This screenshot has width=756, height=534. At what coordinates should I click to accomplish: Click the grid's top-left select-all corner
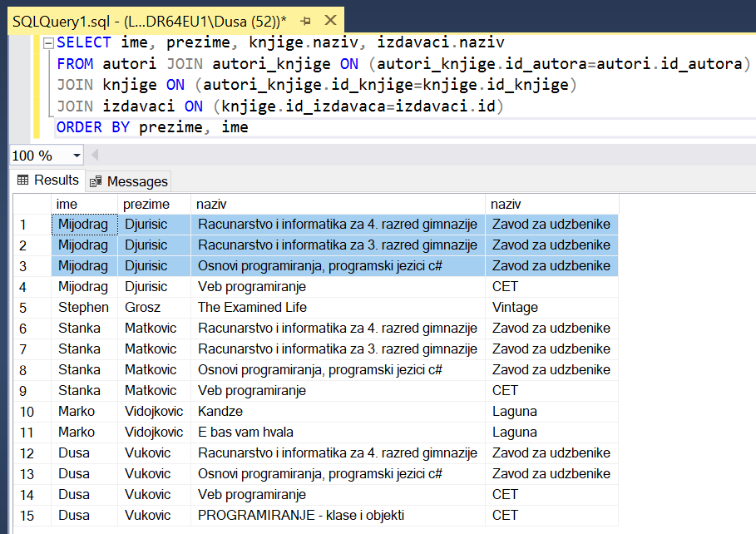pyautogui.click(x=32, y=204)
